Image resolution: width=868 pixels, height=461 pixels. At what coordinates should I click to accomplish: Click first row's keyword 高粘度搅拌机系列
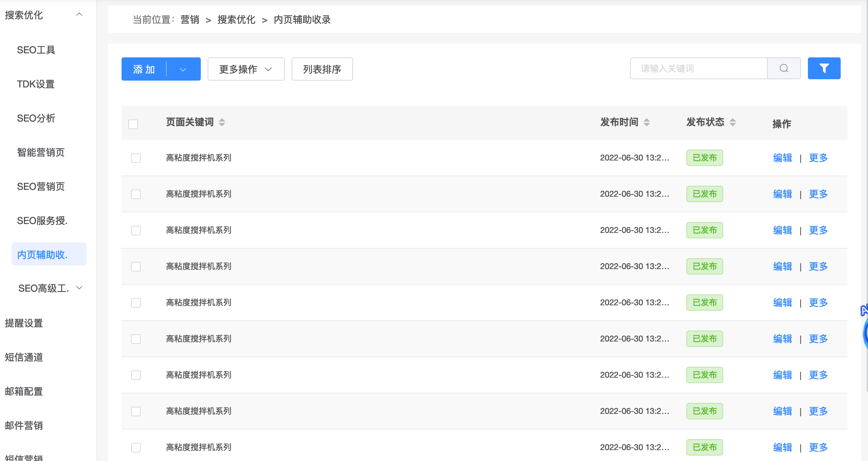click(199, 158)
